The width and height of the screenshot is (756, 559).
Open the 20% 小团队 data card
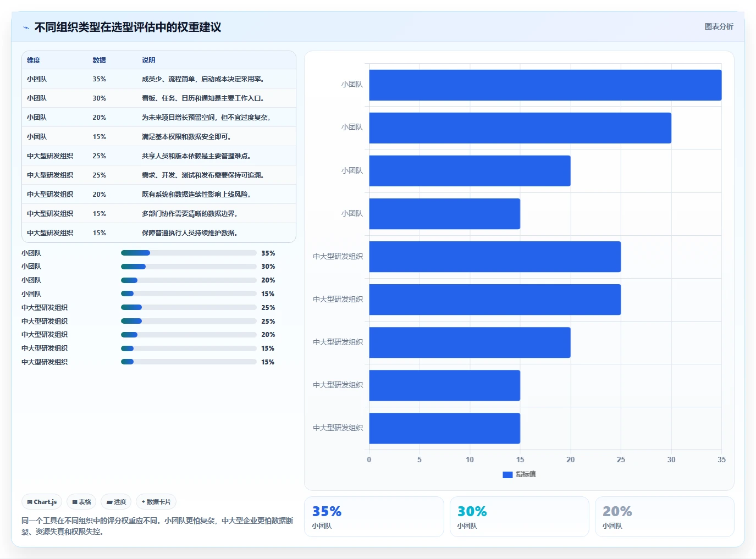(x=664, y=517)
